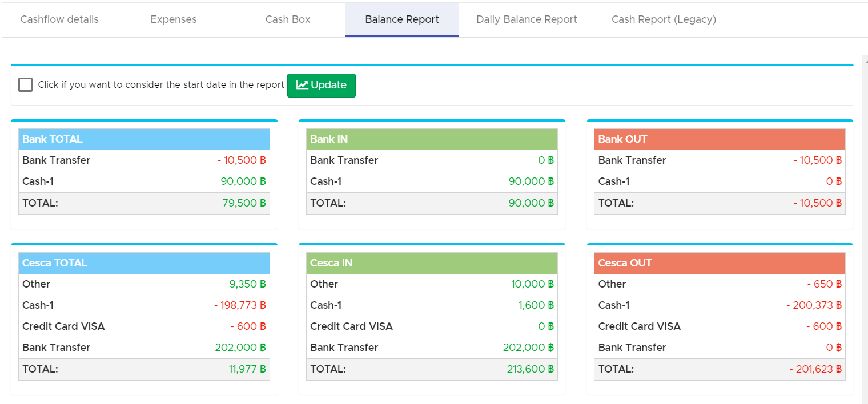Image resolution: width=868 pixels, height=404 pixels.
Task: Click the Bank IN card header
Action: [x=432, y=139]
